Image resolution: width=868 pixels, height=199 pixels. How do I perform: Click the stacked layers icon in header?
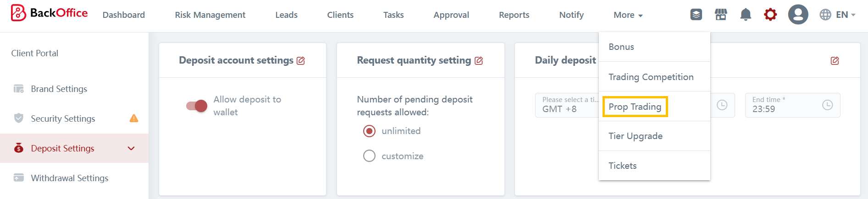click(696, 15)
